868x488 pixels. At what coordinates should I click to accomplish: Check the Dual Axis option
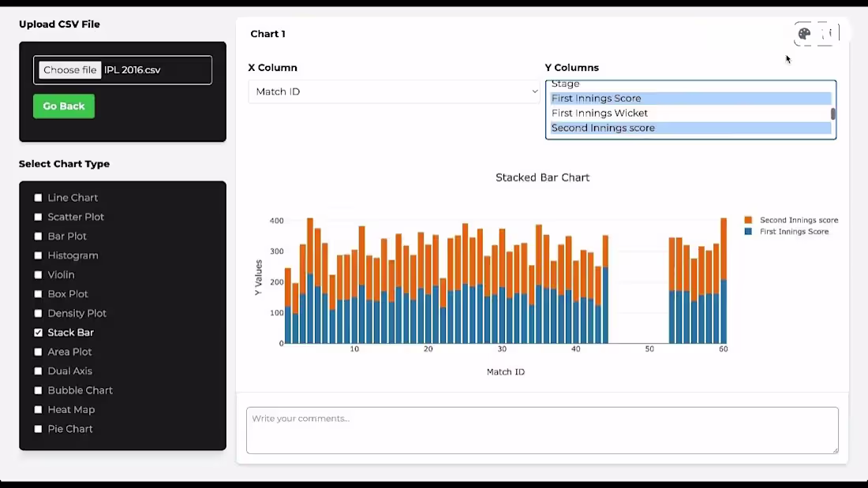coord(38,371)
